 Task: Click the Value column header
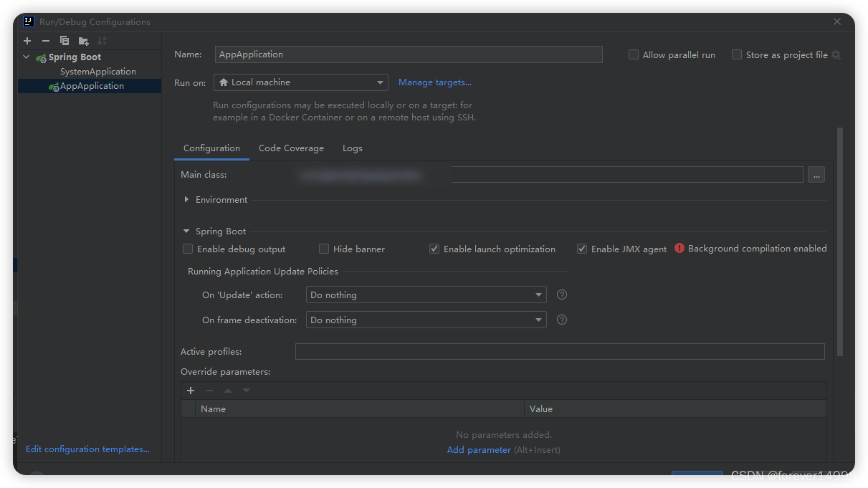[x=675, y=408]
